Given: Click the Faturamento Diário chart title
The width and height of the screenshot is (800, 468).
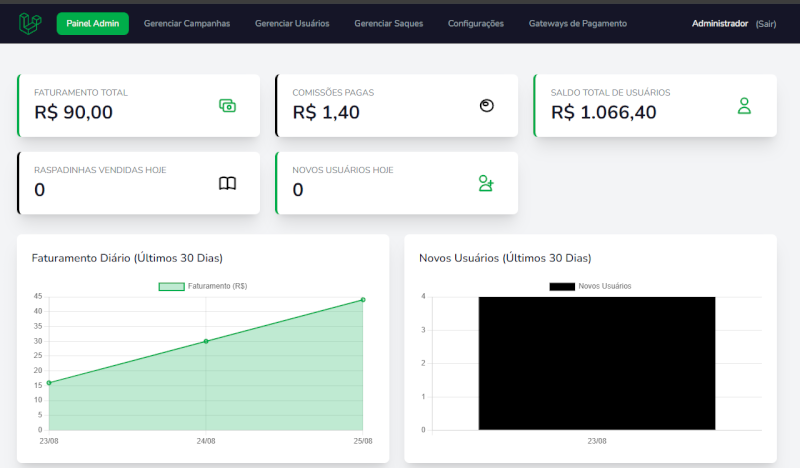Looking at the screenshot, I should click(x=127, y=258).
